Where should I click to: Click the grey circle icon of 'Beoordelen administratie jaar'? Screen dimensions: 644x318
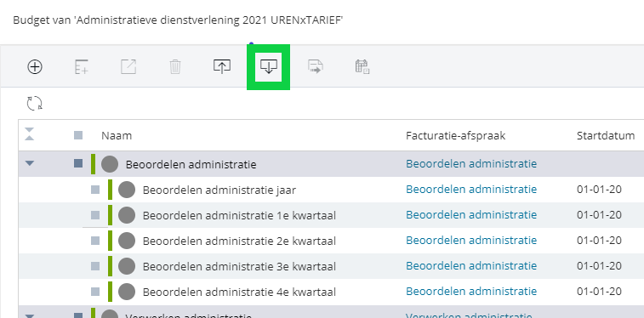click(x=127, y=190)
